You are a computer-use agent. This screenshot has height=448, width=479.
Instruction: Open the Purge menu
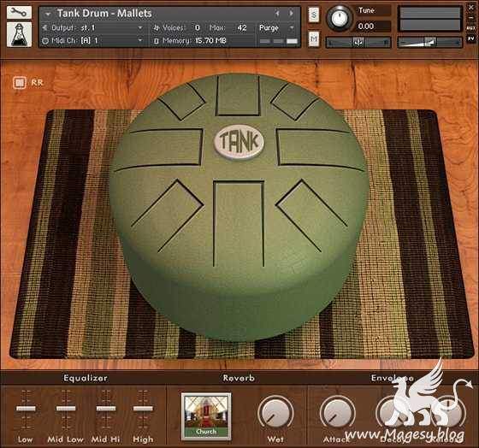[276, 28]
